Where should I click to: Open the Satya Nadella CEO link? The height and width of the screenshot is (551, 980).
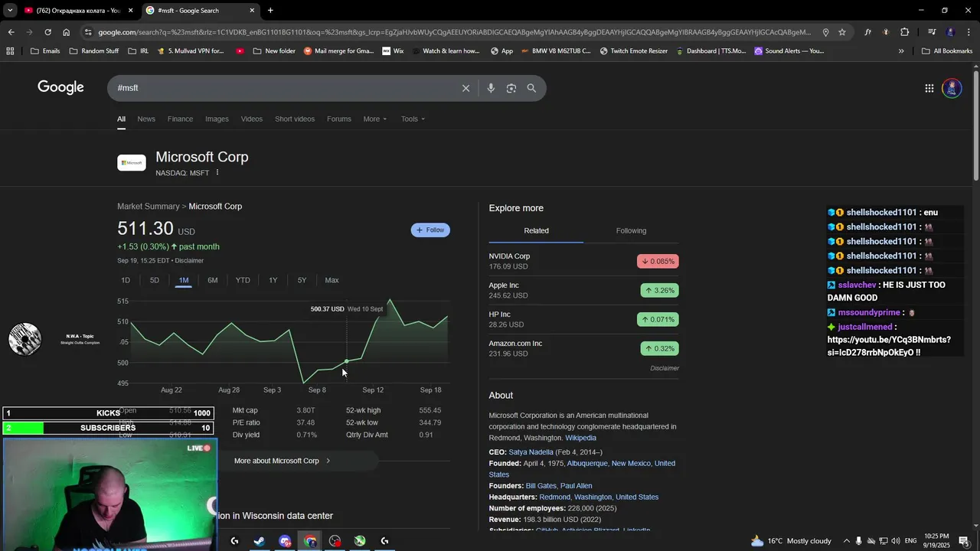(x=531, y=452)
